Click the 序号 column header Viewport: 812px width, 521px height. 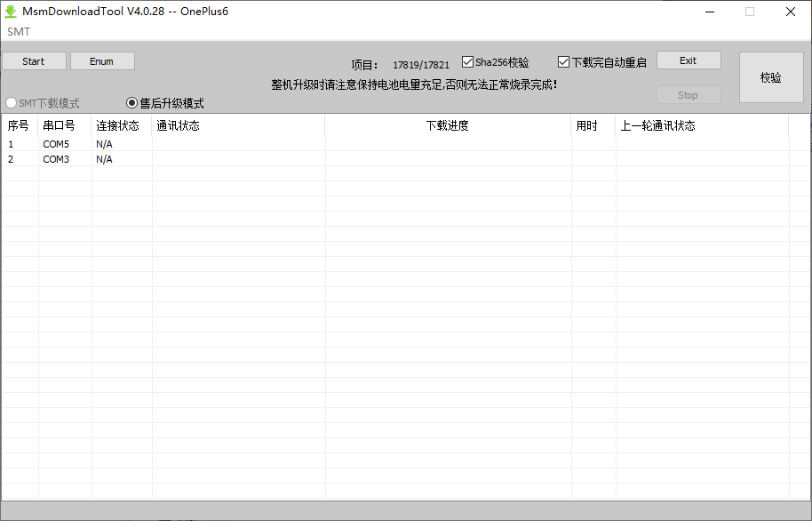tap(20, 125)
